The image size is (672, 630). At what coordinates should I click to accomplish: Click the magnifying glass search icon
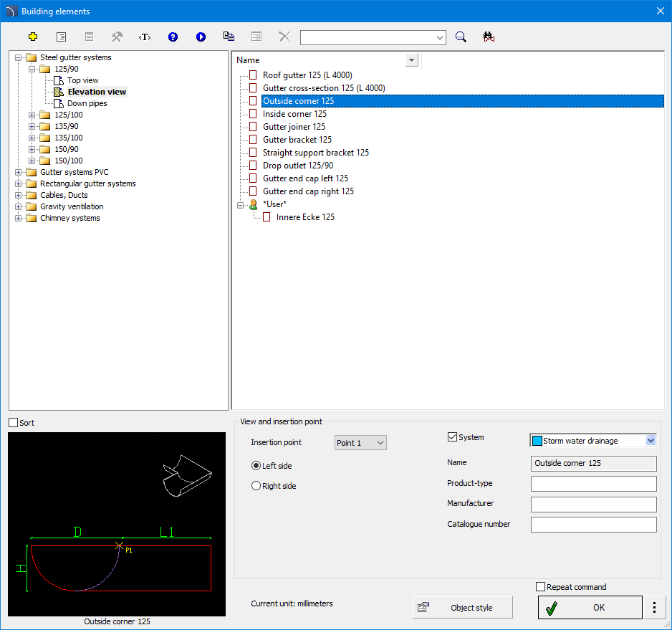[x=461, y=37]
